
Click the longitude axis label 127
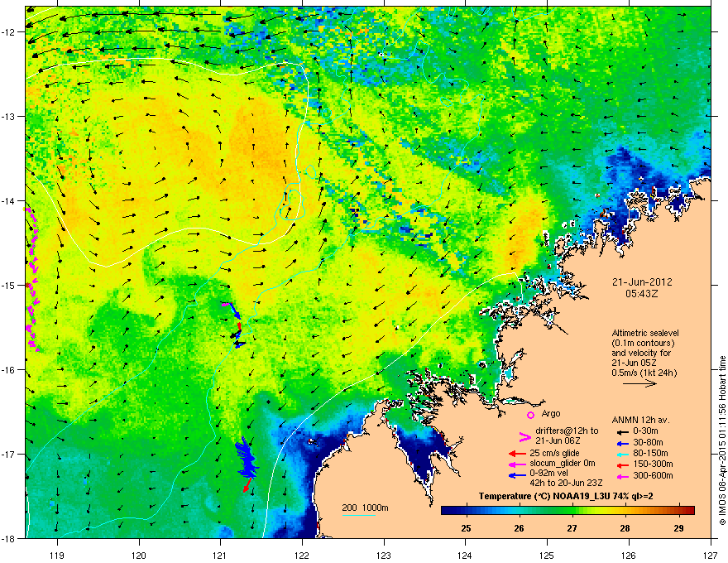tap(710, 556)
